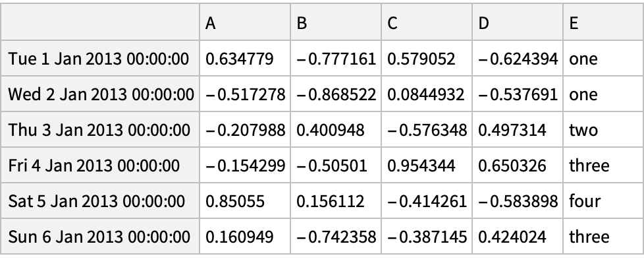Select the blank top-left corner cell
644x277 pixels.
pos(100,23)
